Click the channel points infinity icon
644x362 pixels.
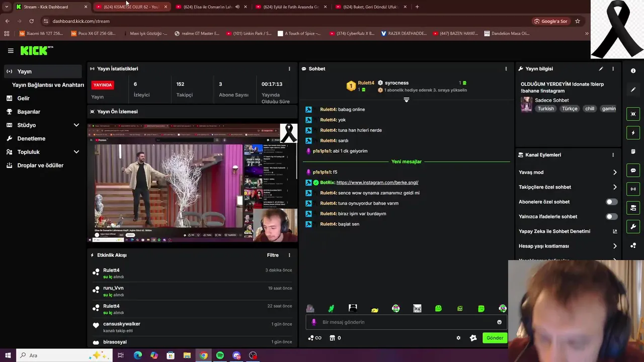(x=314, y=338)
